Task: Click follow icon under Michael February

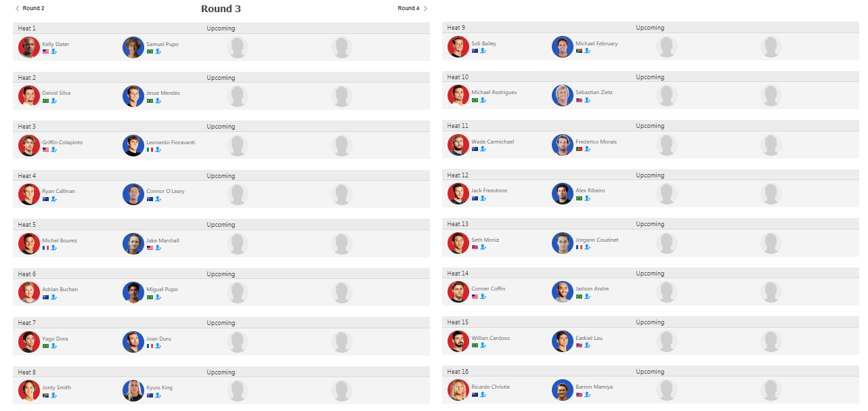Action: click(587, 51)
